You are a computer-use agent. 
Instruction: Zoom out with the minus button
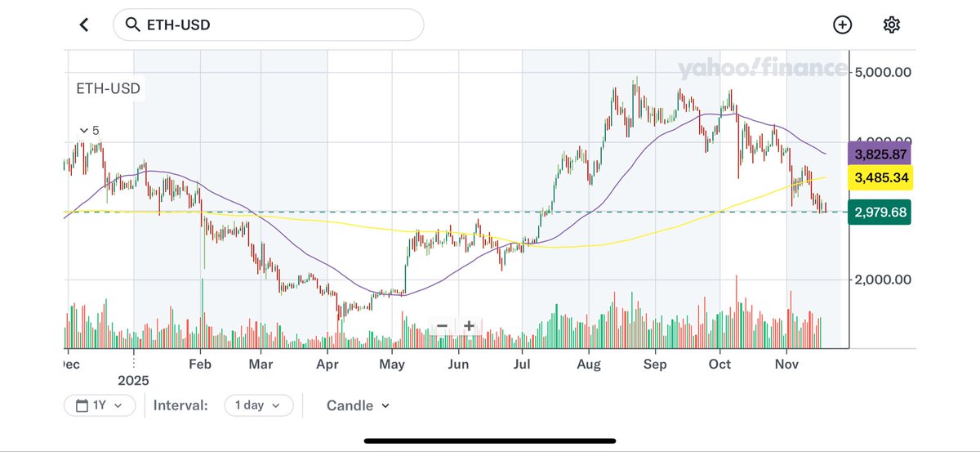442,326
